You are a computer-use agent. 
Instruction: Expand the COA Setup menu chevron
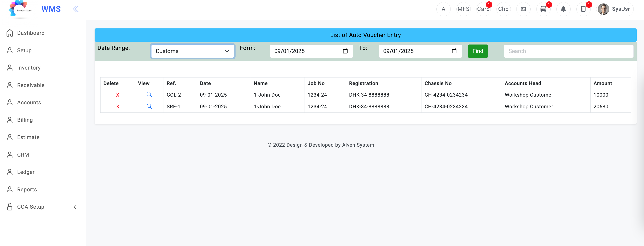click(75, 207)
